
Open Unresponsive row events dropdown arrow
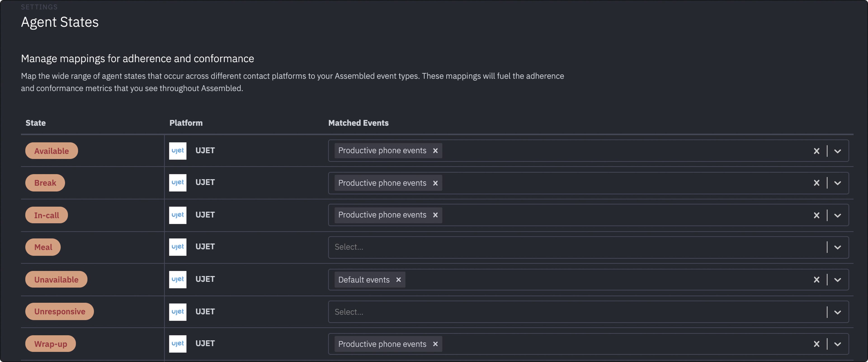[x=837, y=312]
